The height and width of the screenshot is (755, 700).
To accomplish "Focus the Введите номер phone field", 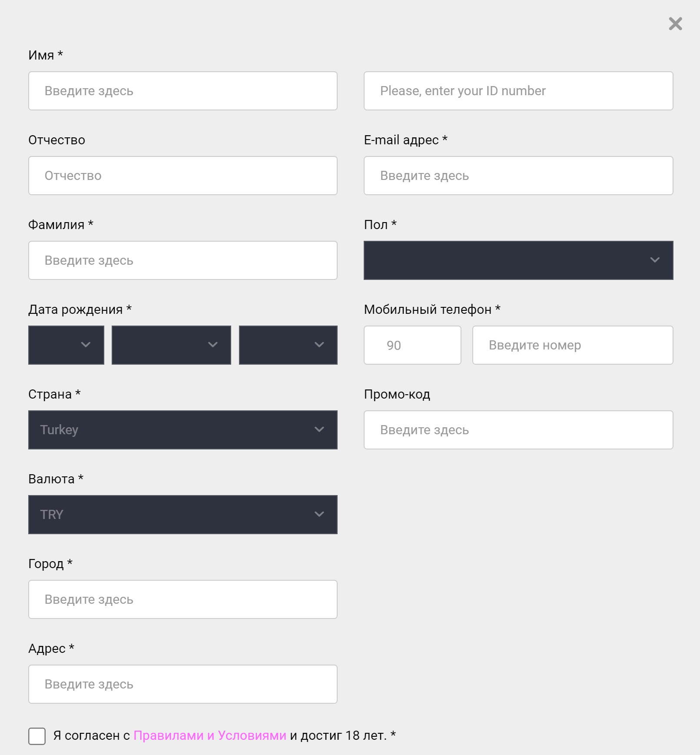I will [x=573, y=345].
